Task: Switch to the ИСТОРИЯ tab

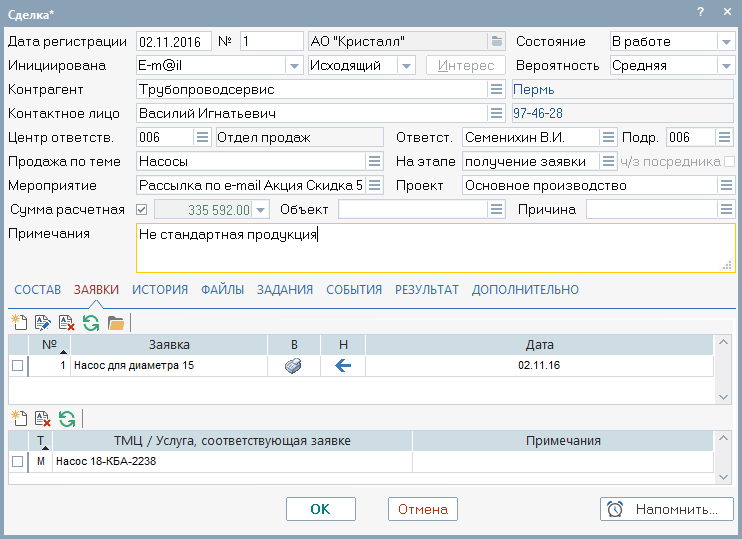Action: [160, 290]
